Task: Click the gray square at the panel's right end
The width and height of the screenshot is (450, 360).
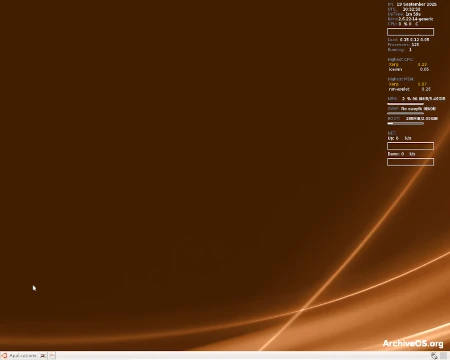Action: coord(443,356)
